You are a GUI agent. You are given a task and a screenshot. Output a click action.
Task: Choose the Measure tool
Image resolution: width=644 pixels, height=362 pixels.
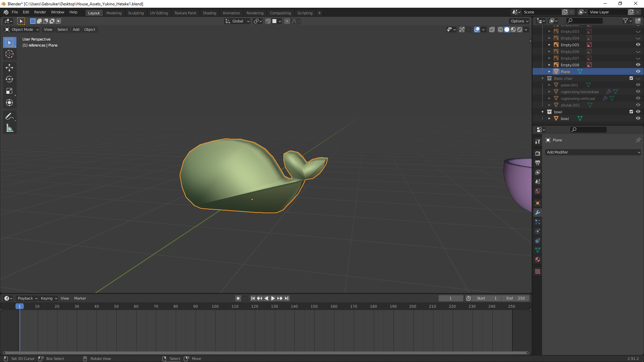(x=9, y=128)
